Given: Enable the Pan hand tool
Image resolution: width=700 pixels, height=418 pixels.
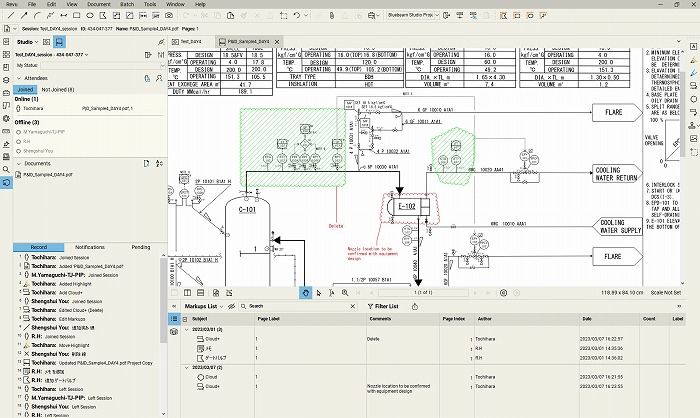Looking at the screenshot, I should click(305, 293).
